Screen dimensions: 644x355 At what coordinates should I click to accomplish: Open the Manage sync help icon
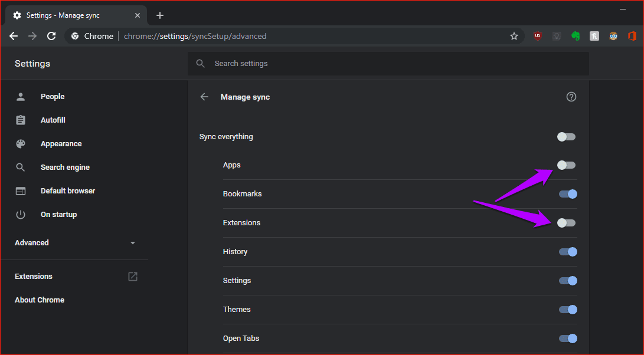pos(571,97)
